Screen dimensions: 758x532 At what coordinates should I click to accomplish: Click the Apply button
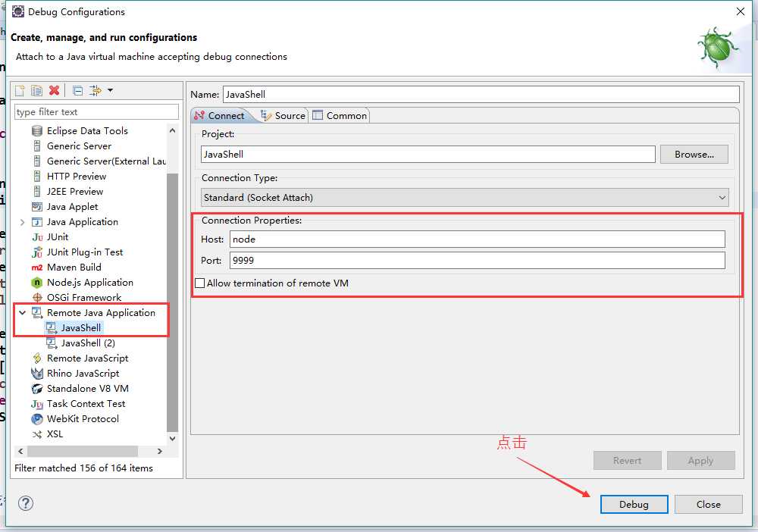click(701, 461)
